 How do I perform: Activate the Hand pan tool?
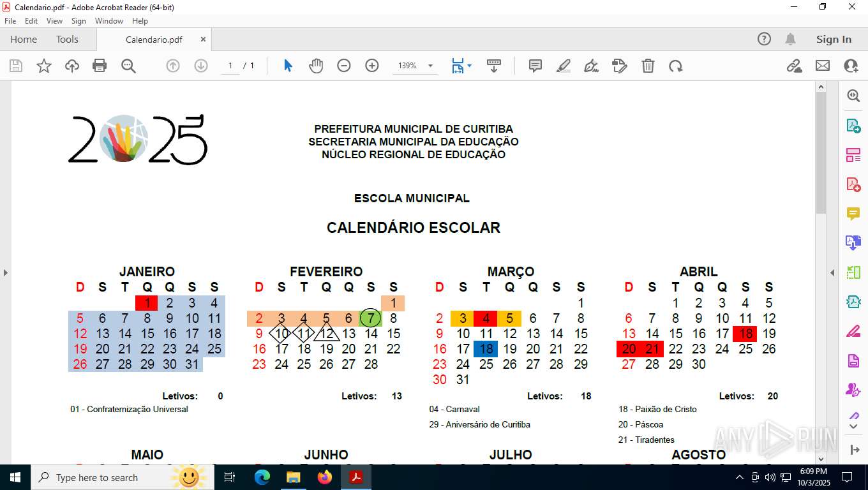point(316,66)
